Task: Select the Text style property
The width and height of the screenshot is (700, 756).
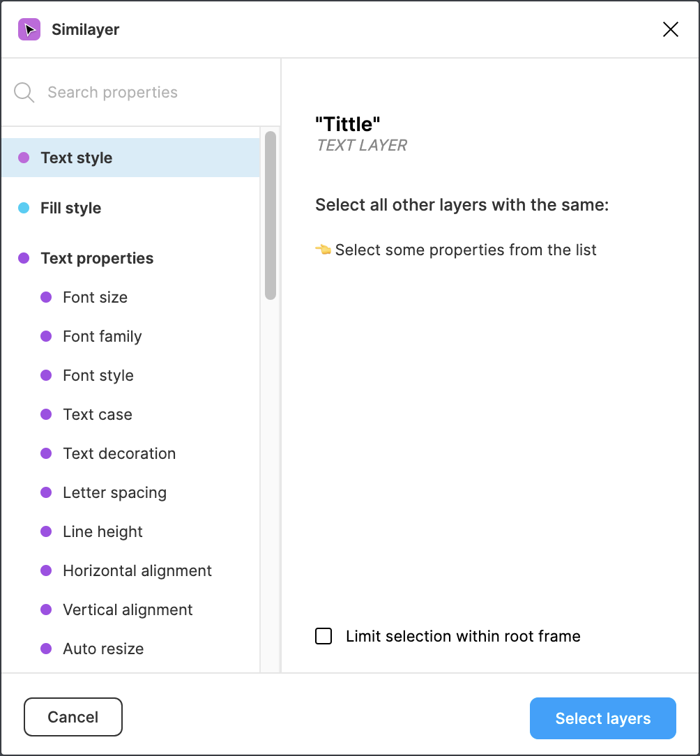Action: tap(77, 158)
